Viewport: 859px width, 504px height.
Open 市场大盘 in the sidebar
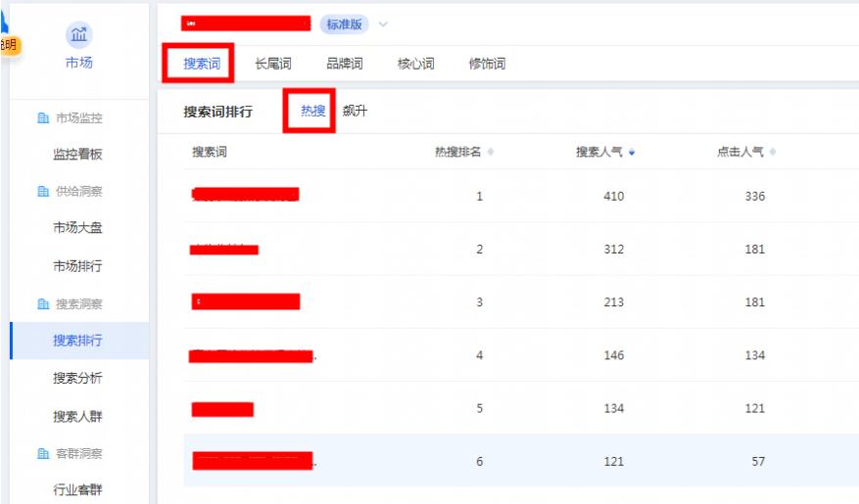click(77, 228)
